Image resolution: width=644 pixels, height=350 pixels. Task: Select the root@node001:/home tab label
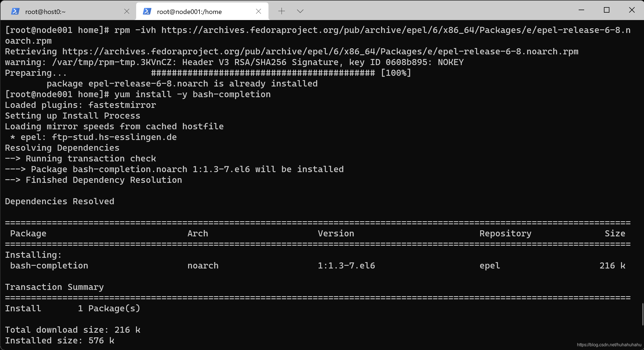pos(189,12)
